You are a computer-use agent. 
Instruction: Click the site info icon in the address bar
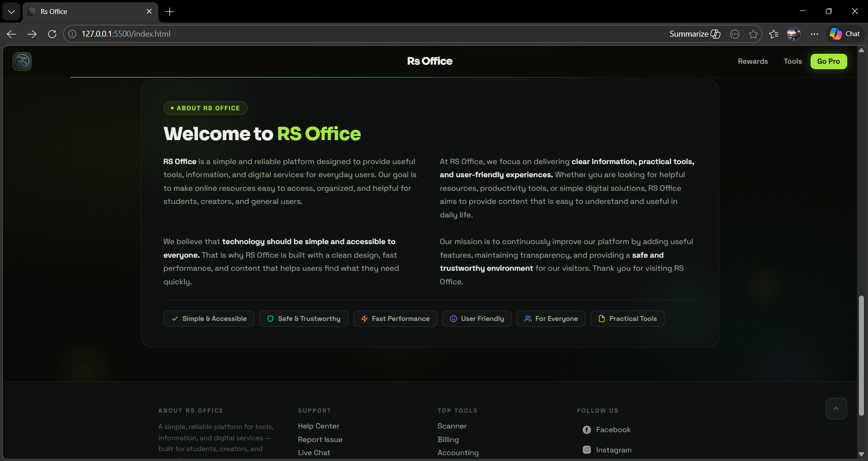click(x=72, y=33)
